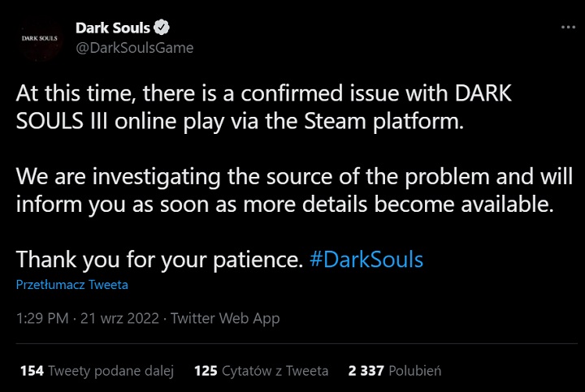View the 2 337 Polubień list
The image size is (585, 392).
pos(394,371)
